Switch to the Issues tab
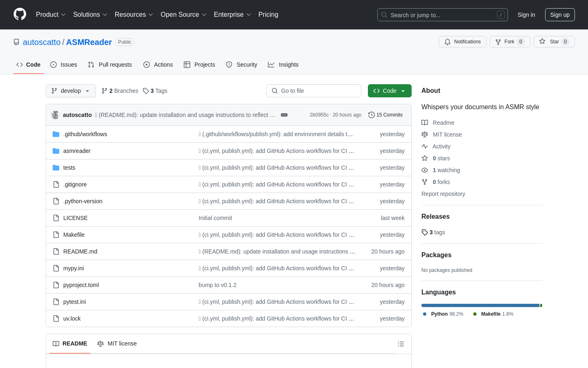 (x=64, y=65)
